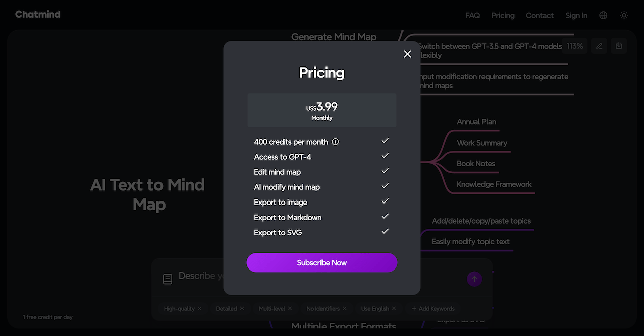Screen dimensions: 644x336
Task: Toggle light theme with sun icon
Action: pyautogui.click(x=624, y=15)
